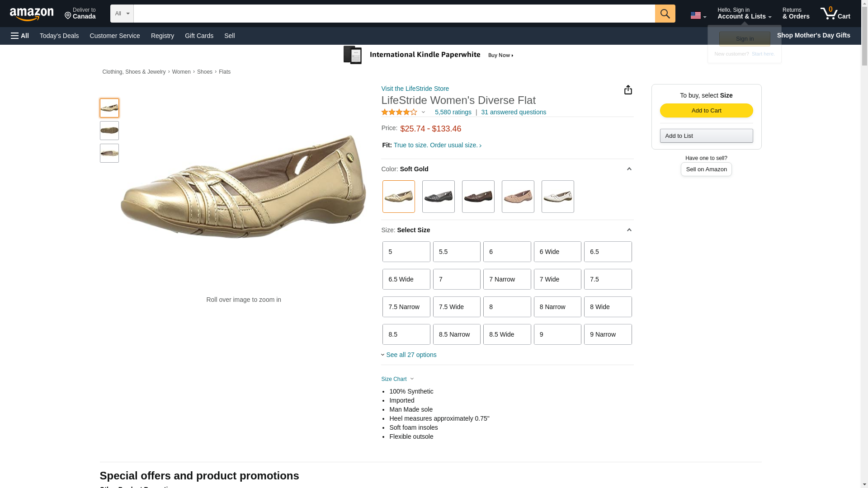Open the country flag language selector
This screenshot has width=868, height=488.
pos(698,15)
